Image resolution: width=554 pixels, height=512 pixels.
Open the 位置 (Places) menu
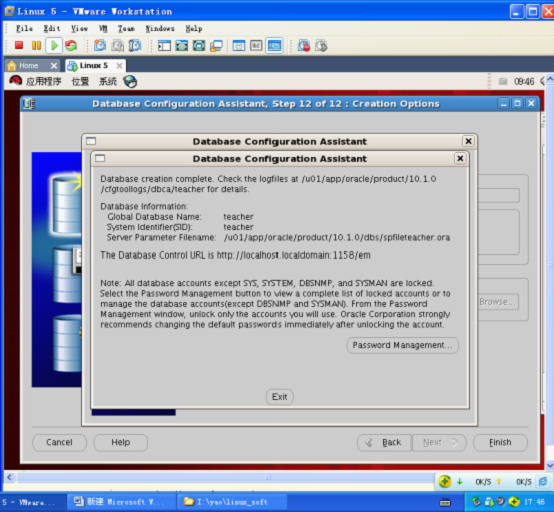[x=80, y=82]
